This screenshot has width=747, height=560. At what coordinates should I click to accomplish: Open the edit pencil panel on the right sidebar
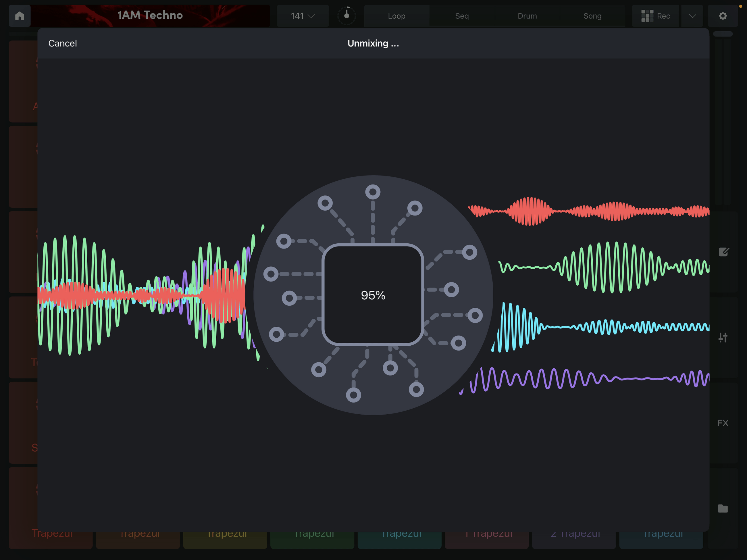724,252
